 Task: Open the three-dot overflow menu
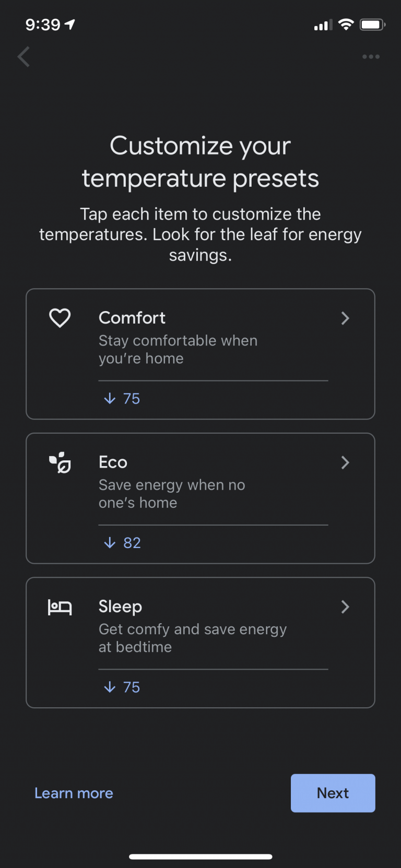point(371,56)
